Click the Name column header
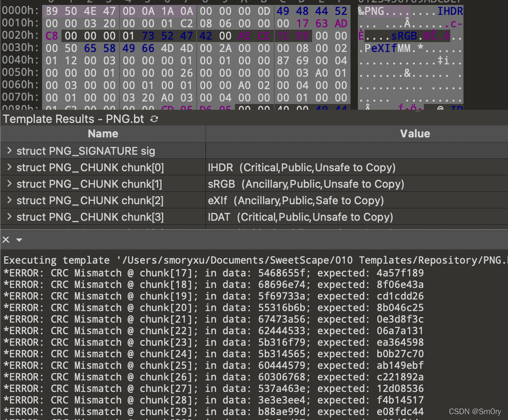 (x=103, y=134)
